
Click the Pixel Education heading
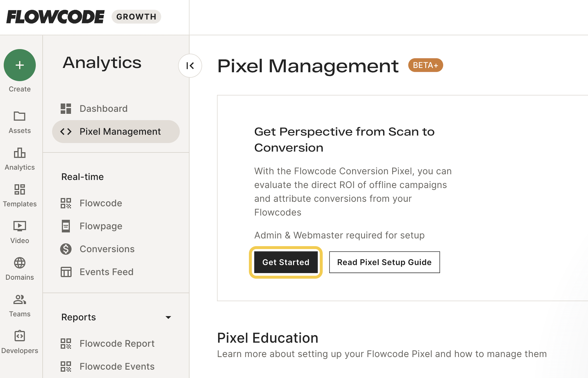(x=268, y=338)
